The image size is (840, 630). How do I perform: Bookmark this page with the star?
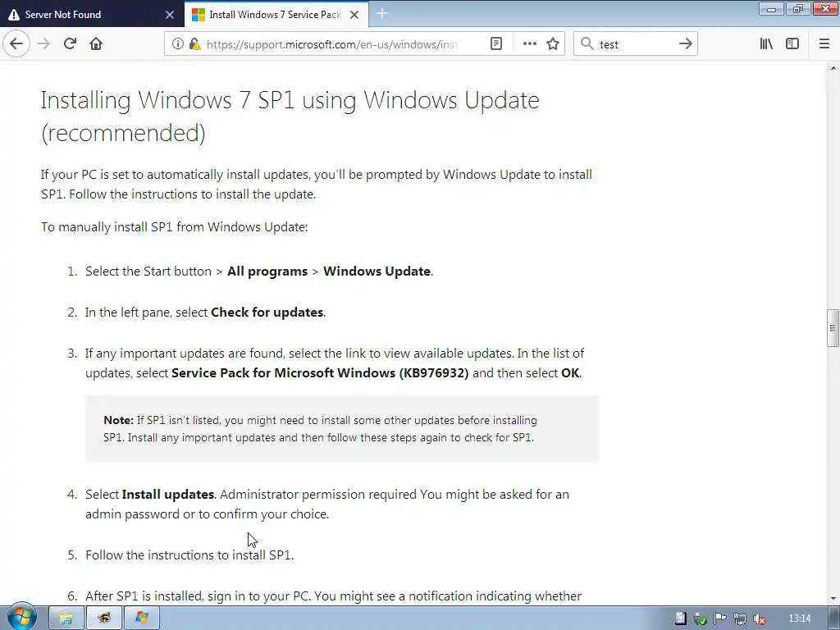[553, 44]
